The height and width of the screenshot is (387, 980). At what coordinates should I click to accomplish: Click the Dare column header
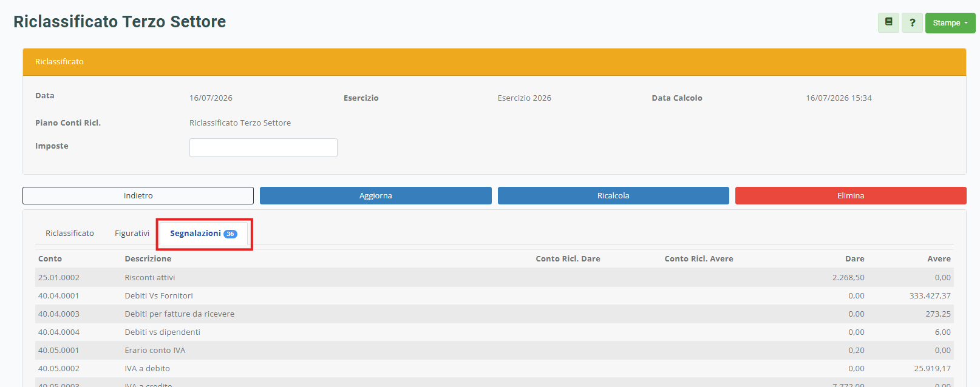pyautogui.click(x=855, y=258)
